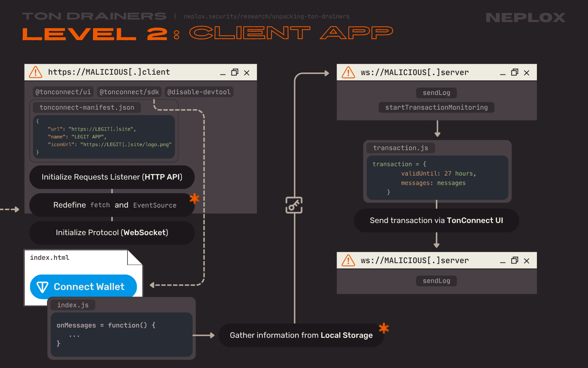Select the transaction.js file tab
Screen dimensions: 588x368
tap(401, 148)
